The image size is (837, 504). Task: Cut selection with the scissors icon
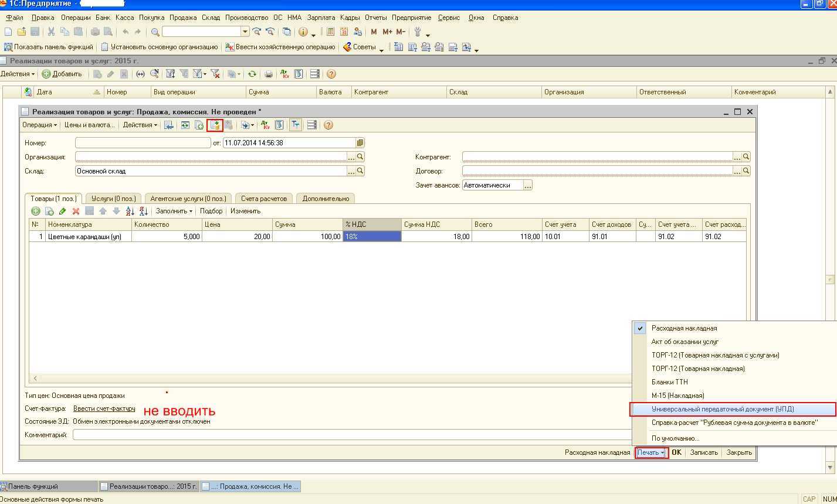click(x=51, y=32)
